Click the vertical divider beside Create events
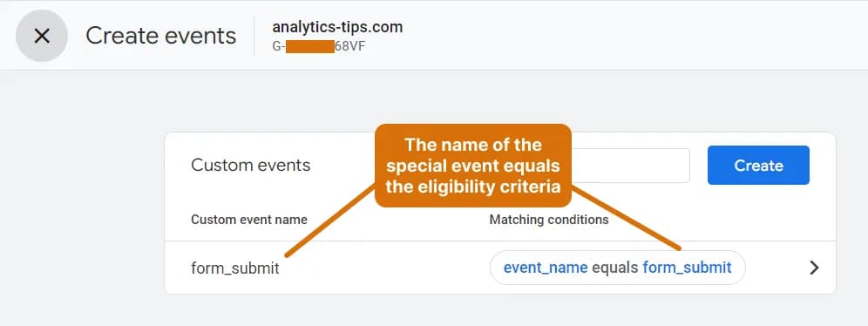Screen dimensions: 868x326 pyautogui.click(x=254, y=36)
